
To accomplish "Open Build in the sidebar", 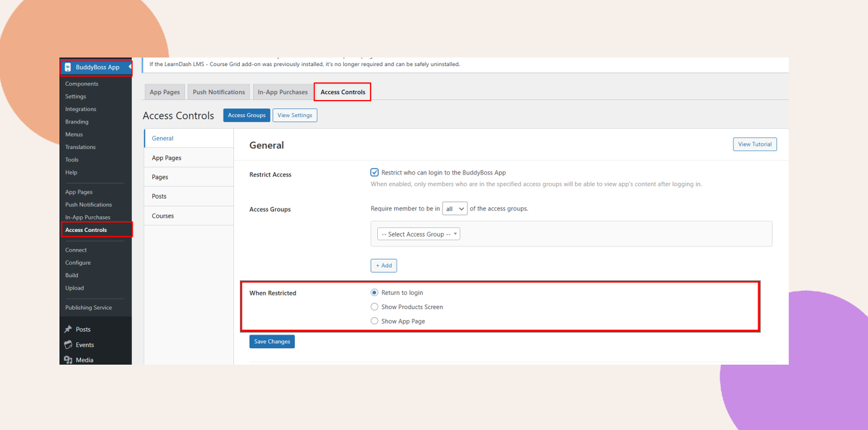I will (x=72, y=275).
